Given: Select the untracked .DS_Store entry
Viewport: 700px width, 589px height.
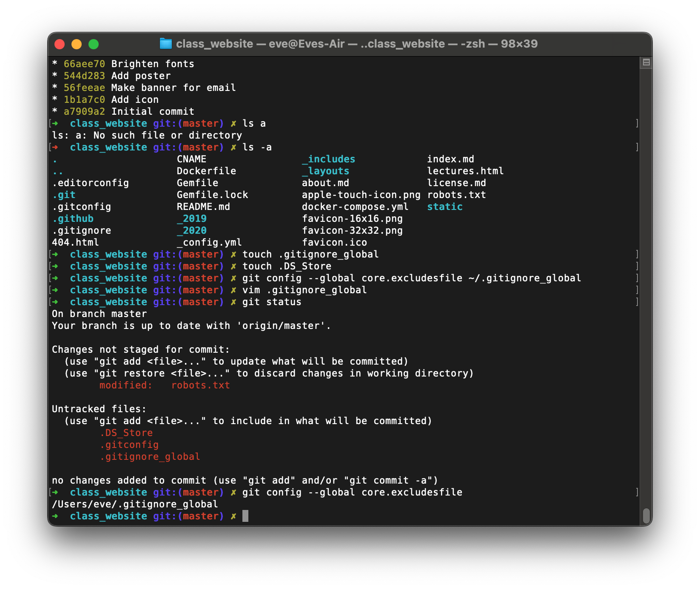Looking at the screenshot, I should coord(126,433).
